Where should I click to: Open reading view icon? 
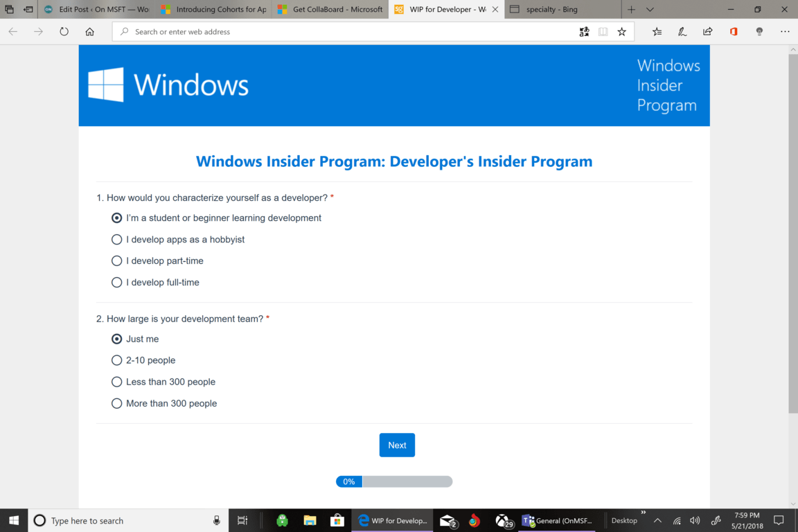coord(603,32)
